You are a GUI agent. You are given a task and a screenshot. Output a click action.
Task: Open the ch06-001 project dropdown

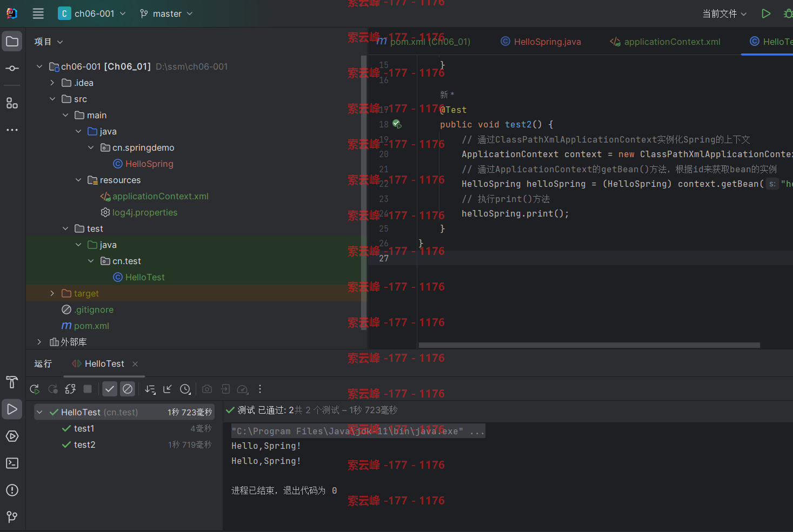click(92, 14)
